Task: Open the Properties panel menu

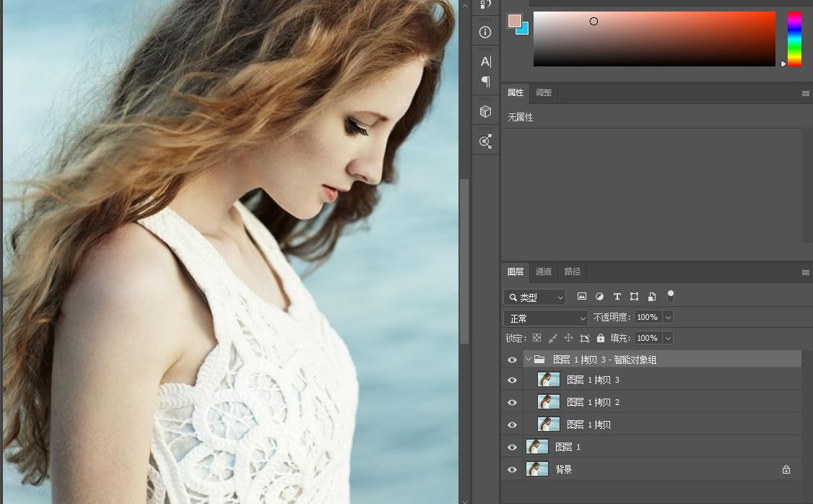Action: (x=805, y=93)
